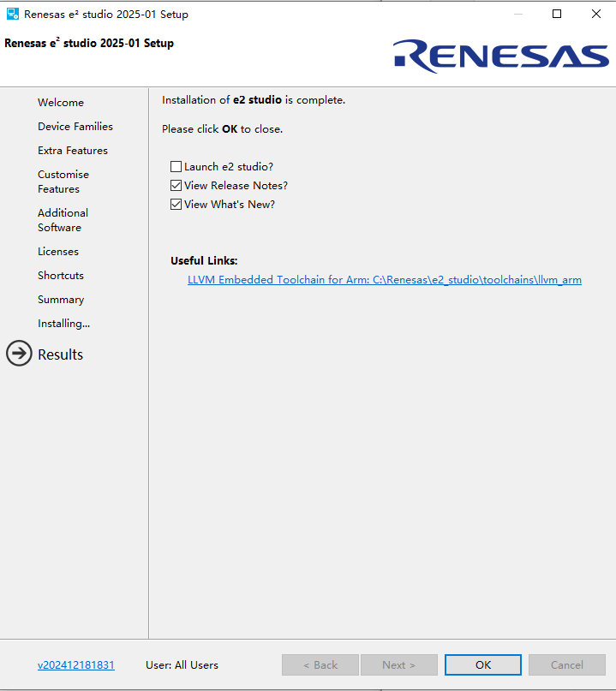This screenshot has height=691, width=616.
Task: Check the Launch e2 studio checkbox
Action: pyautogui.click(x=176, y=167)
